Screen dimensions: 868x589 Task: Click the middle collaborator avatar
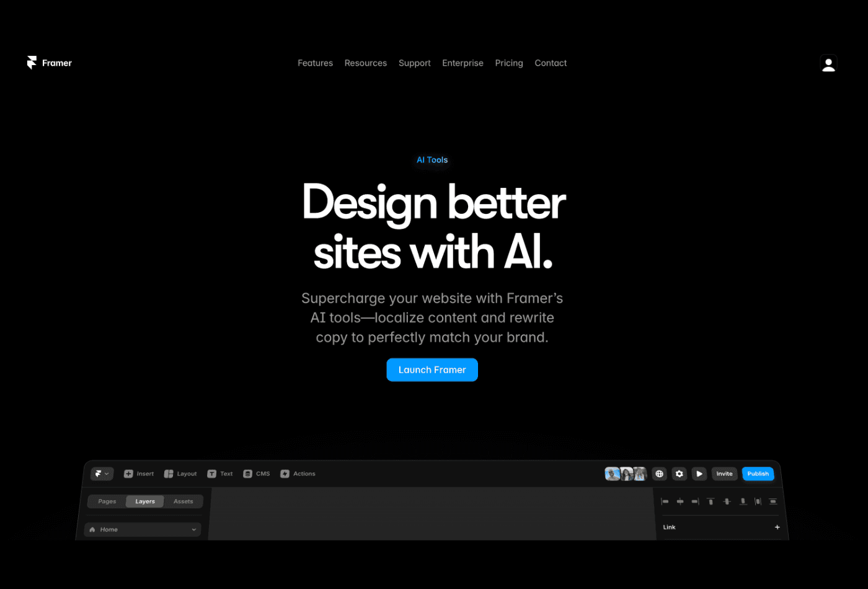[x=627, y=474]
